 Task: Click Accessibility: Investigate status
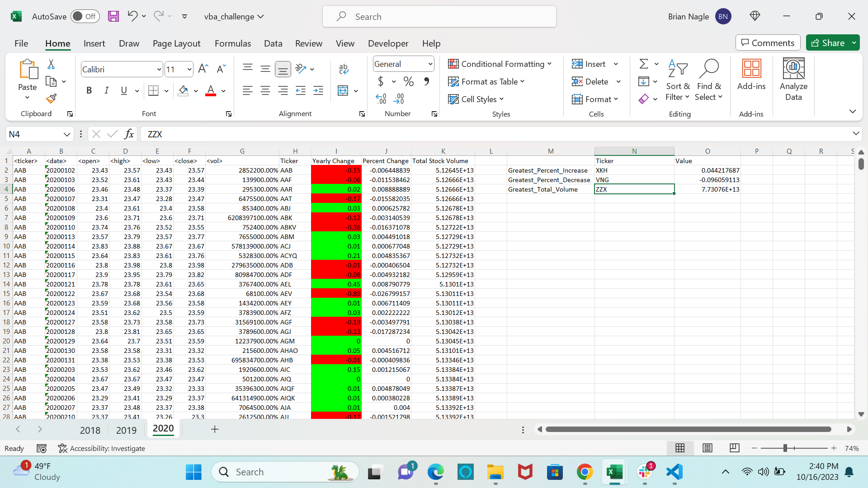tap(102, 448)
